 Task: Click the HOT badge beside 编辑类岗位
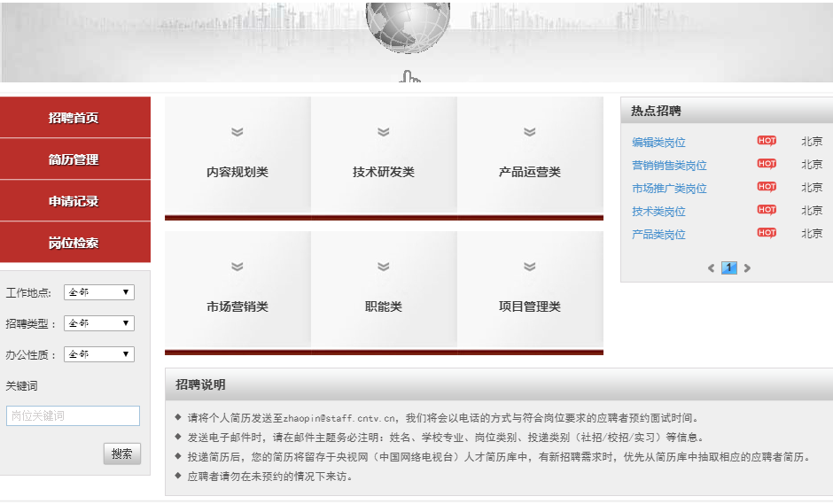(767, 141)
